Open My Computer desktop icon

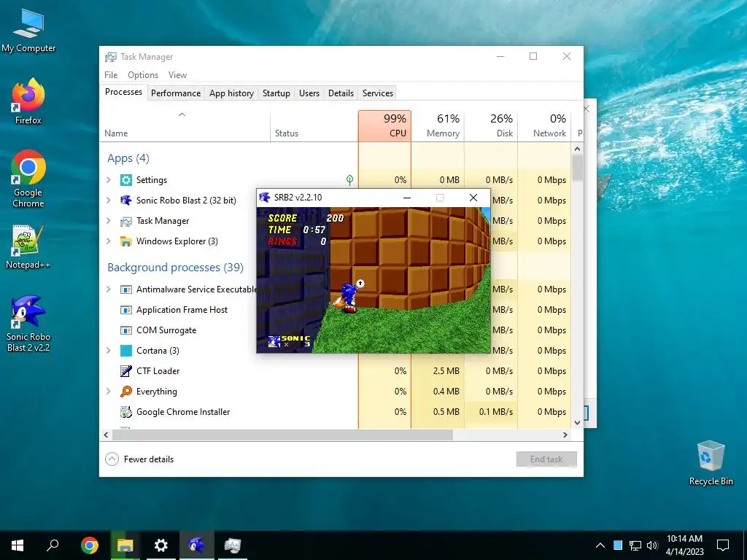pyautogui.click(x=28, y=30)
